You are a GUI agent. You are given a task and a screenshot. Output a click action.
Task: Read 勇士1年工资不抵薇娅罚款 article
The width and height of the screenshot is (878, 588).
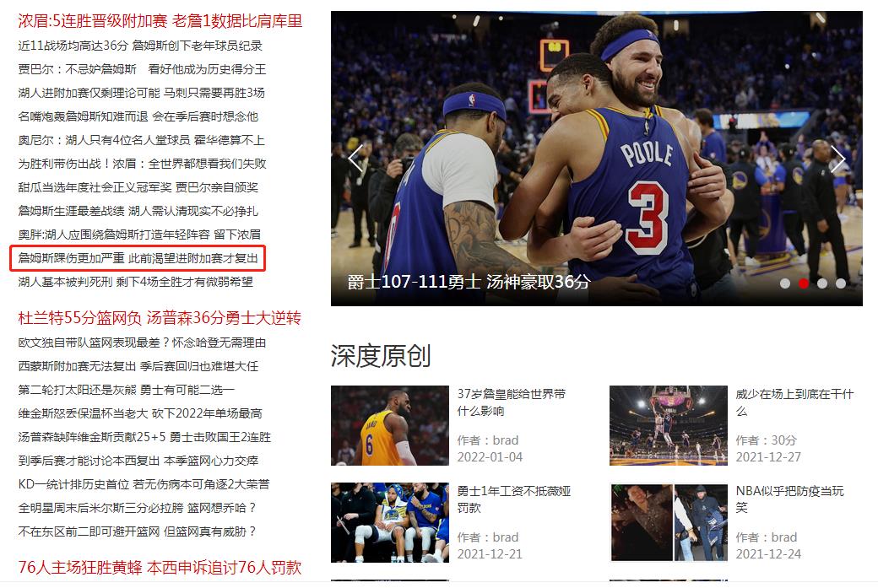pos(514,499)
